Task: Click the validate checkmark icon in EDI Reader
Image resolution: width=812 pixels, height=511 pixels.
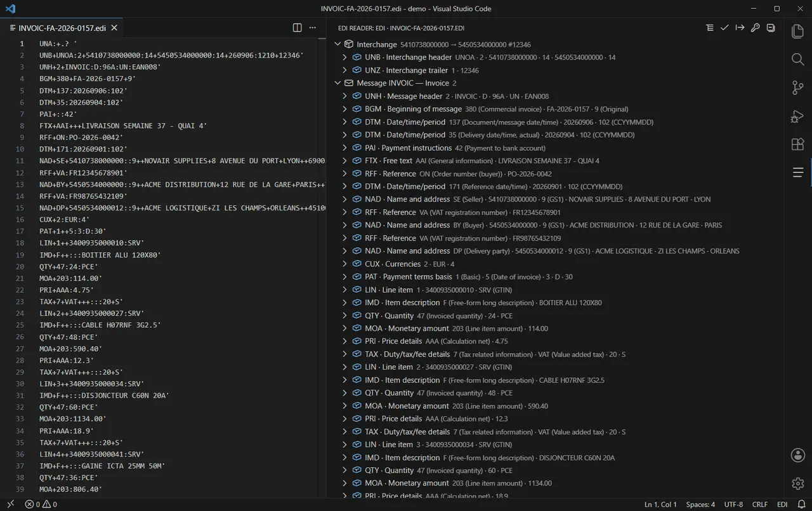Action: (x=725, y=28)
